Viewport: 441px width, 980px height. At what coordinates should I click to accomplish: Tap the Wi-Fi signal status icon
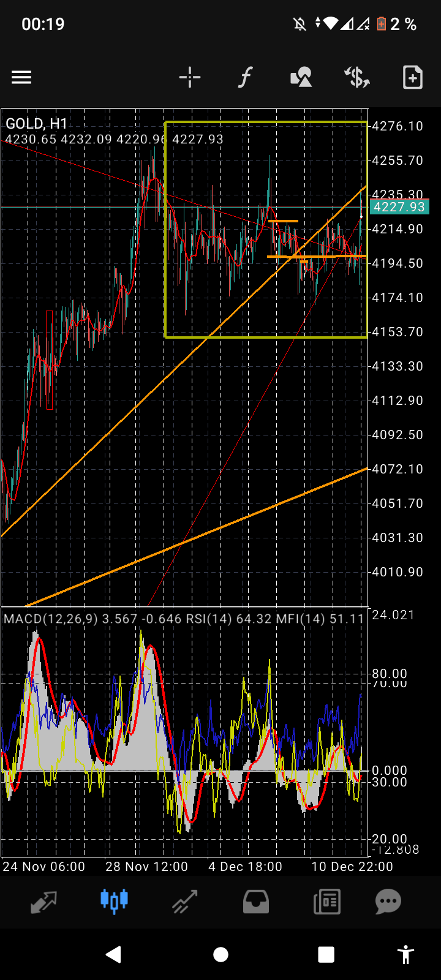331,24
